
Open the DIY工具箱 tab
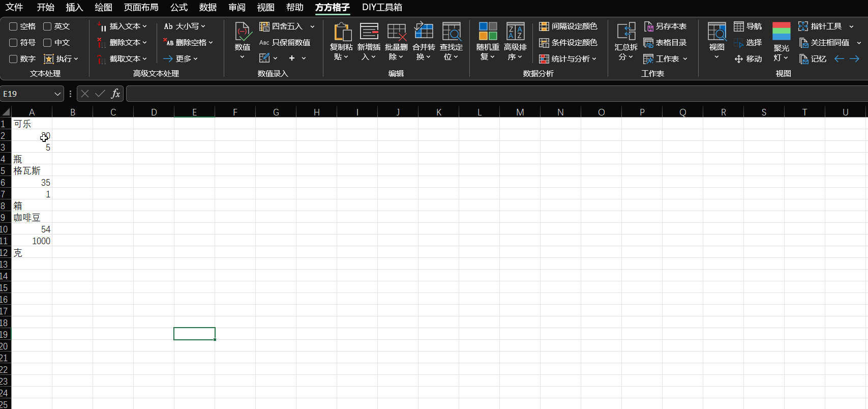(382, 7)
